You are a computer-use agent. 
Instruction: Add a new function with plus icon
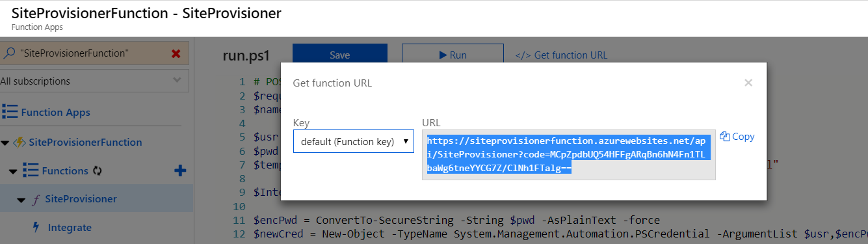pos(180,170)
